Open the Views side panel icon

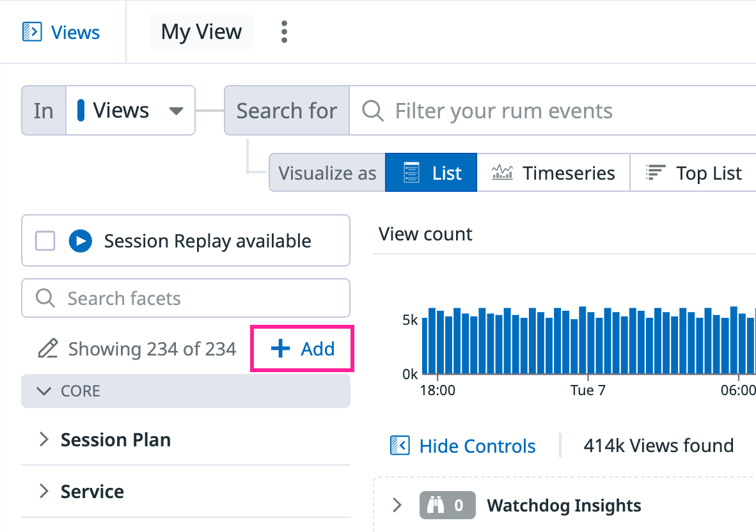pos(33,32)
